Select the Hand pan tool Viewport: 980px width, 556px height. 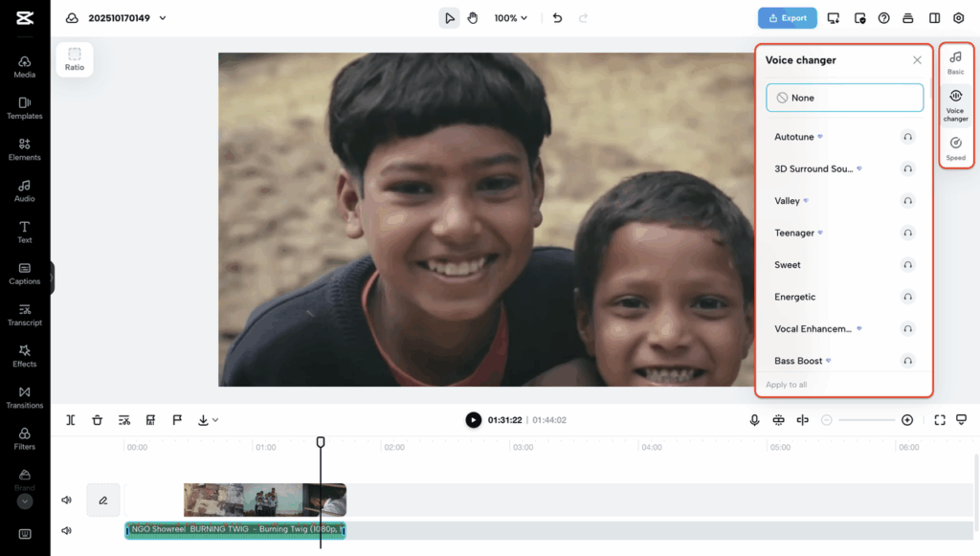click(x=473, y=18)
